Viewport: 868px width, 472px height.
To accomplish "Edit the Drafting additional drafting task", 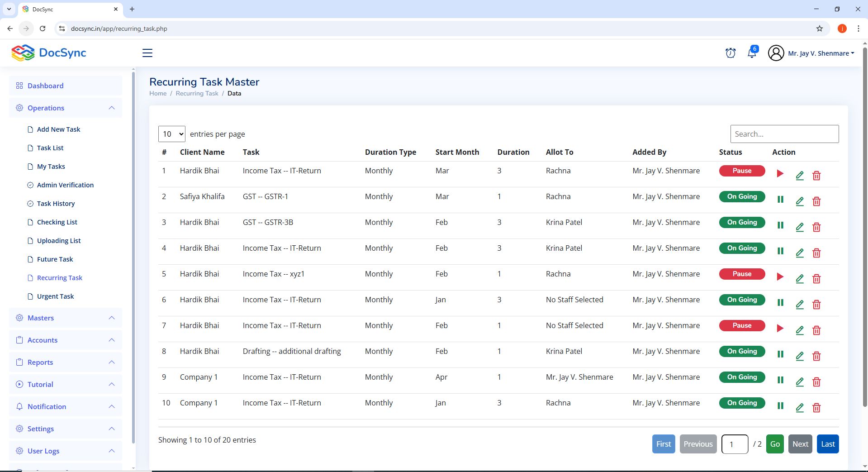I will (x=799, y=356).
